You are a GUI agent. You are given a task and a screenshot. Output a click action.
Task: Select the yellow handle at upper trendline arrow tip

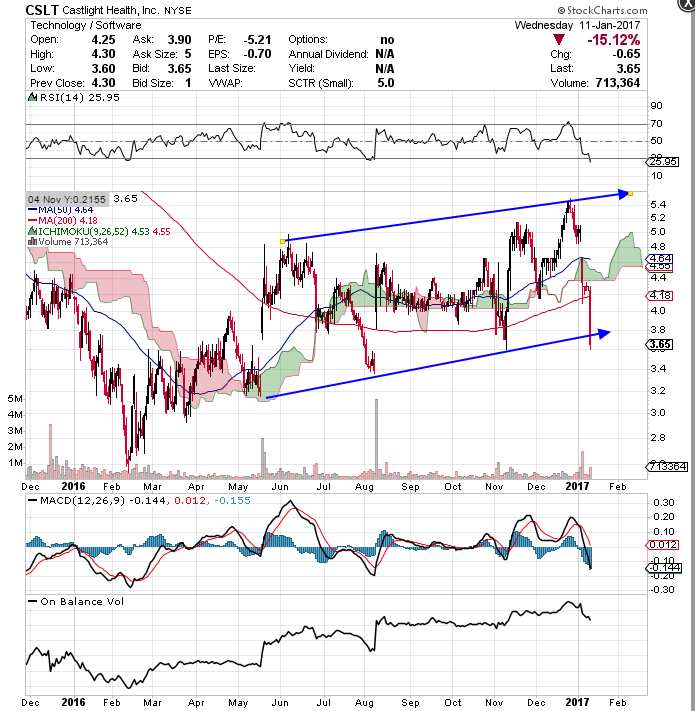630,194
